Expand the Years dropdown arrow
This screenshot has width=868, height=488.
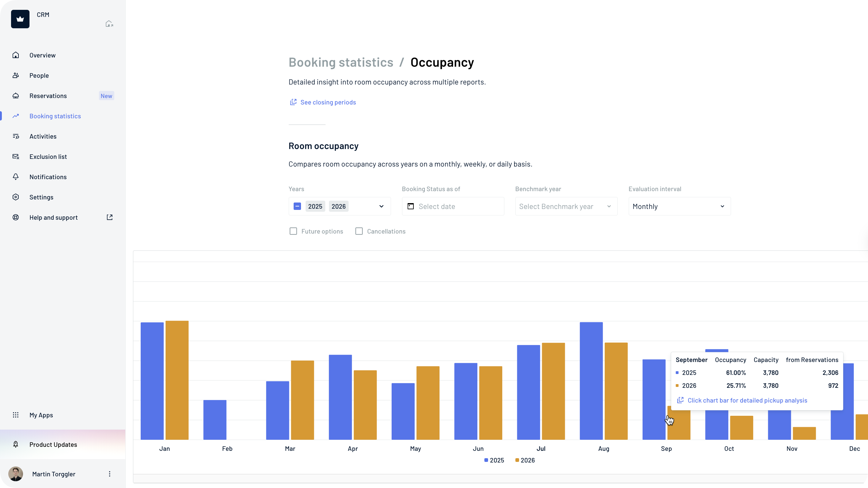(381, 206)
